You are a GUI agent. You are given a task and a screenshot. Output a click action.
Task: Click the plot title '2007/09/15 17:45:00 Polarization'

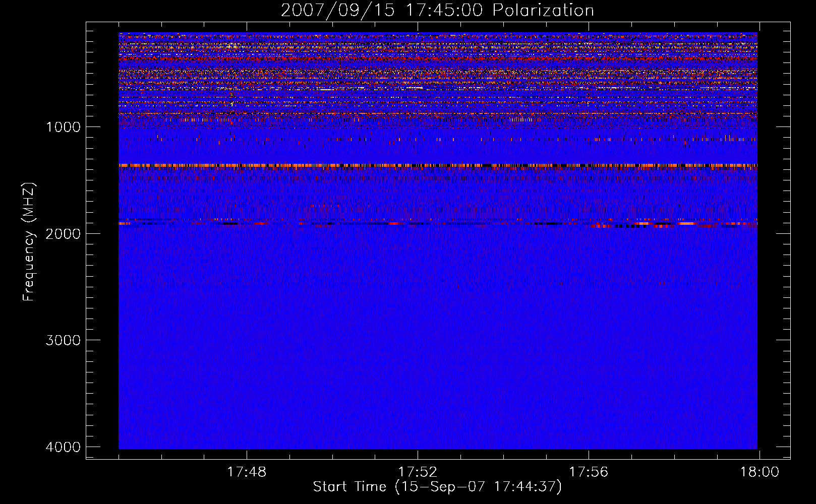pos(437,11)
